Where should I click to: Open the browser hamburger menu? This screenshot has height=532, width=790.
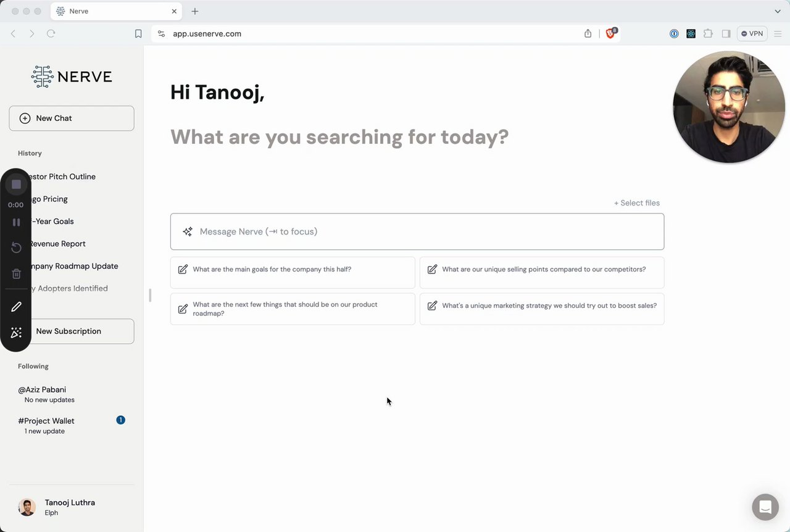778,34
